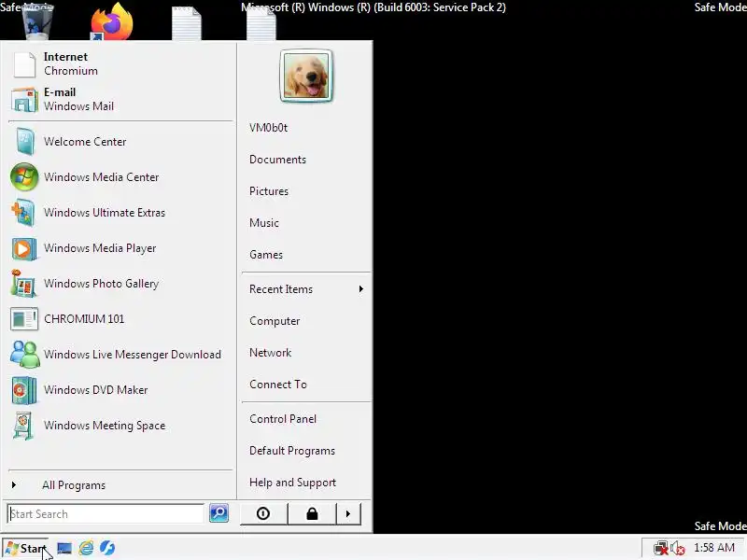This screenshot has height=560, width=747.
Task: Open Control Panel
Action: pyautogui.click(x=283, y=419)
